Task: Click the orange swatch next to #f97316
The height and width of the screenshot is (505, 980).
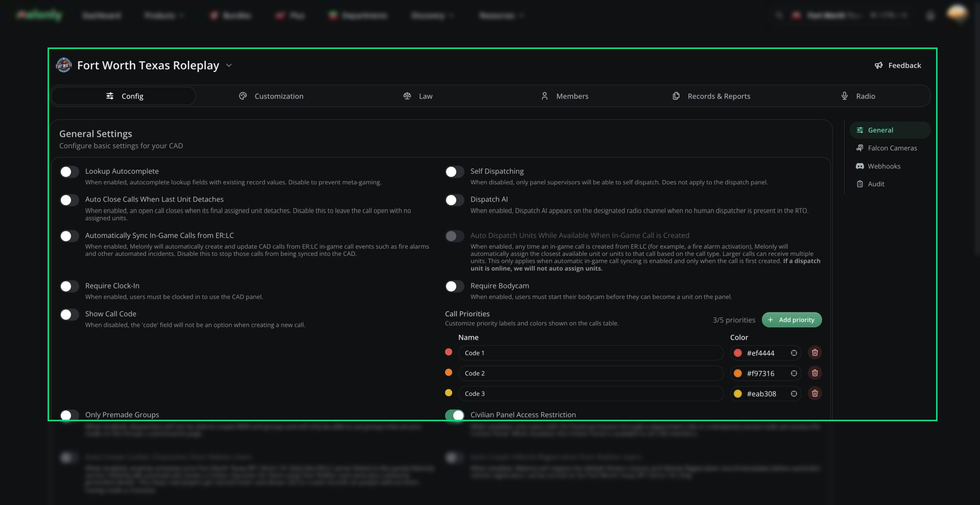Action: tap(738, 373)
